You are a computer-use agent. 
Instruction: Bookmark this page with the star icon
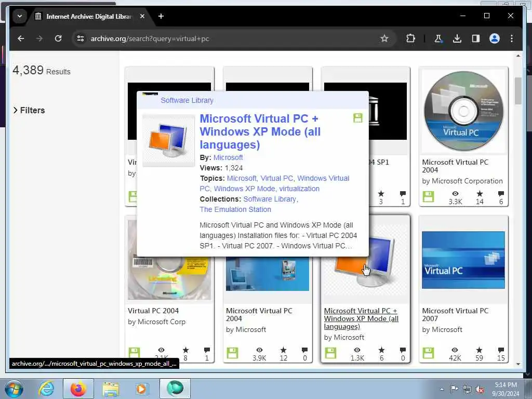point(384,38)
